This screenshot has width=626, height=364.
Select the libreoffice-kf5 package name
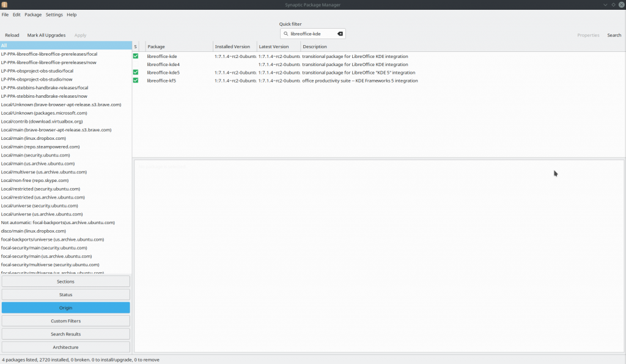pos(161,81)
